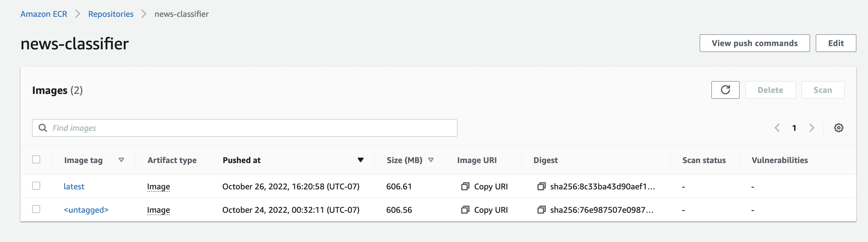Screen dimensions: 868x242
Task: Navigate to Amazon ECR breadcrumb
Action: point(44,14)
